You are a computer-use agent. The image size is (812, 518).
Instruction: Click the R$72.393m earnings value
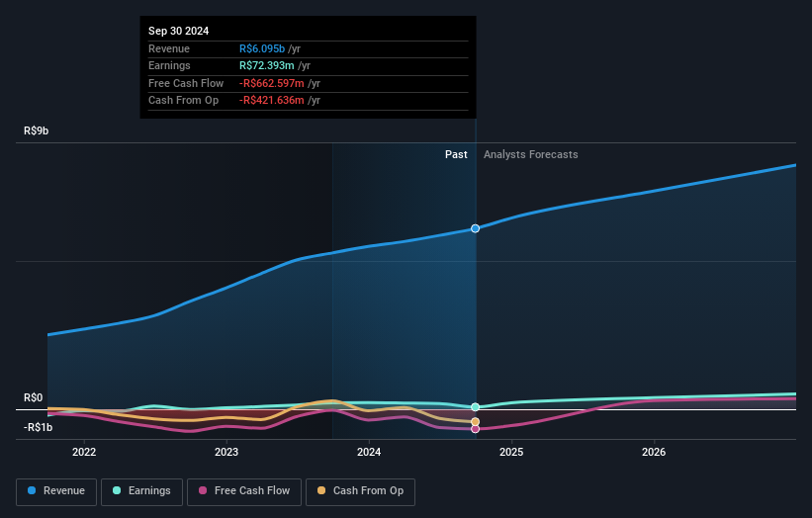(x=267, y=65)
